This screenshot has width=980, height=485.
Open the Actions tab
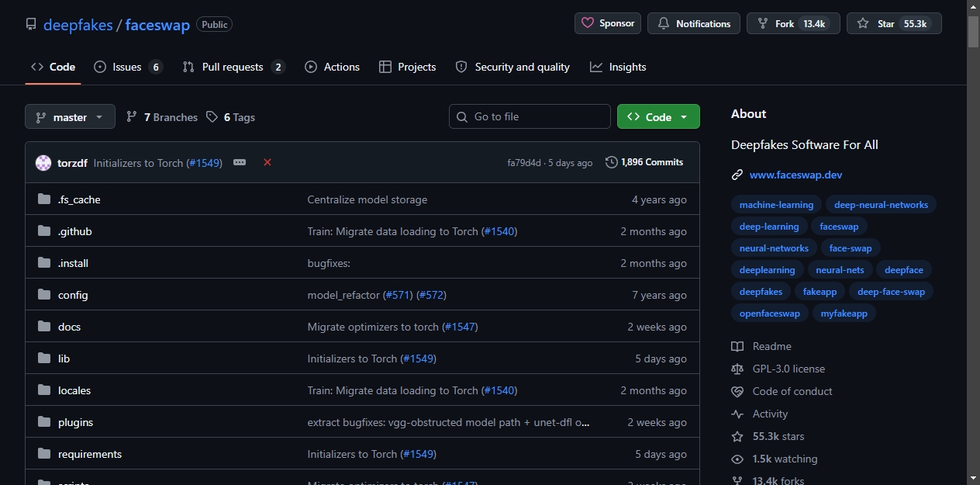point(332,67)
